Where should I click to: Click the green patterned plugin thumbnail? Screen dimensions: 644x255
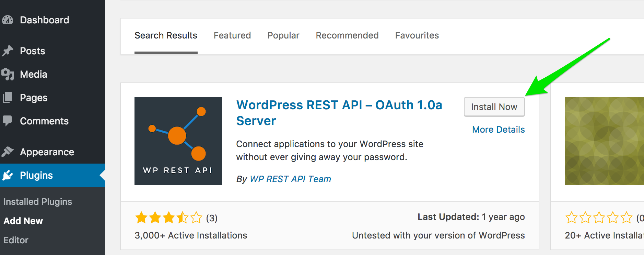tap(604, 141)
